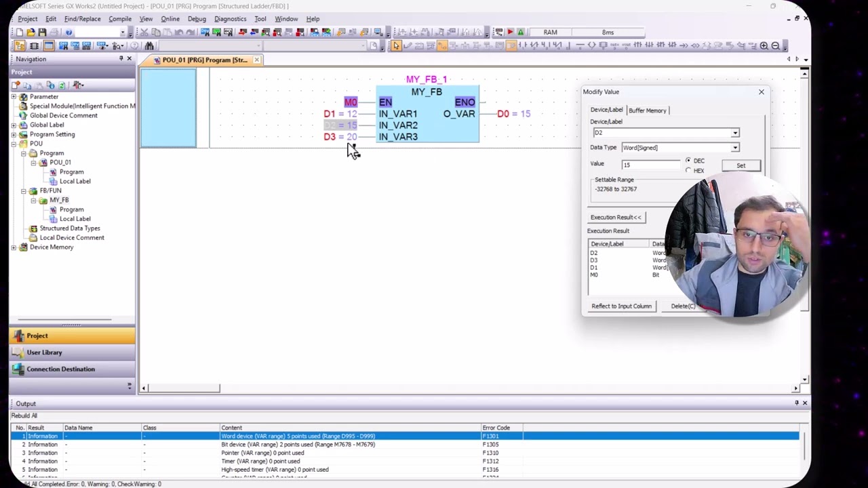Image resolution: width=868 pixels, height=488 pixels.
Task: Click the Open project folder icon
Action: pyautogui.click(x=31, y=33)
